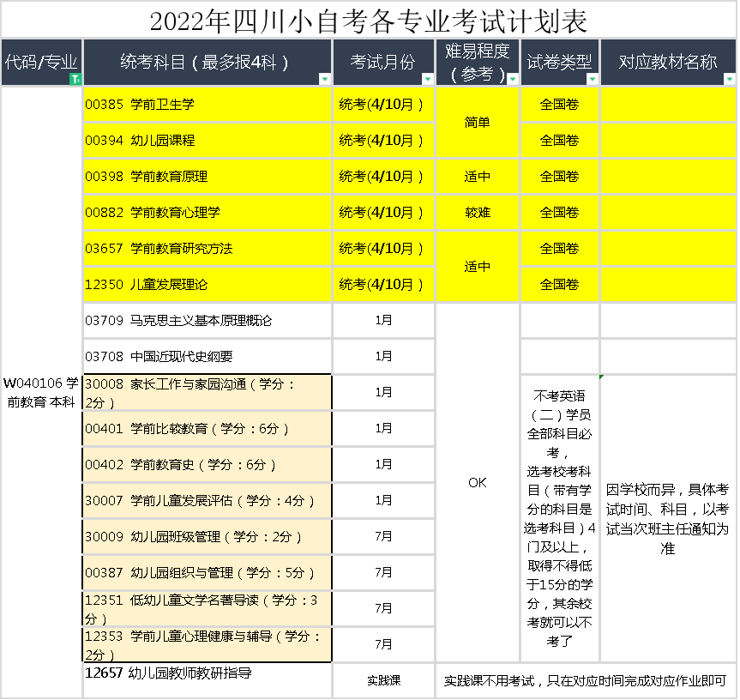The image size is (740, 700).
Task: Select the title cell 2022年四川小自考各专业考试计划表
Action: 369,20
